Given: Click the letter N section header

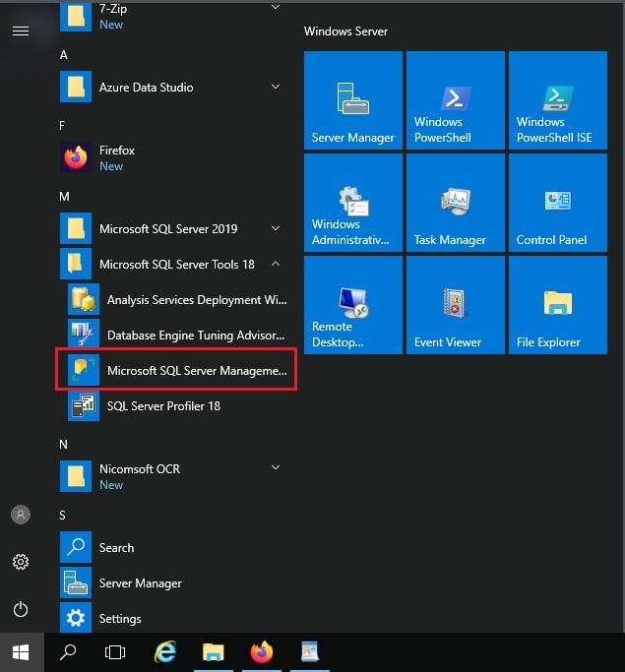Looking at the screenshot, I should point(63,444).
